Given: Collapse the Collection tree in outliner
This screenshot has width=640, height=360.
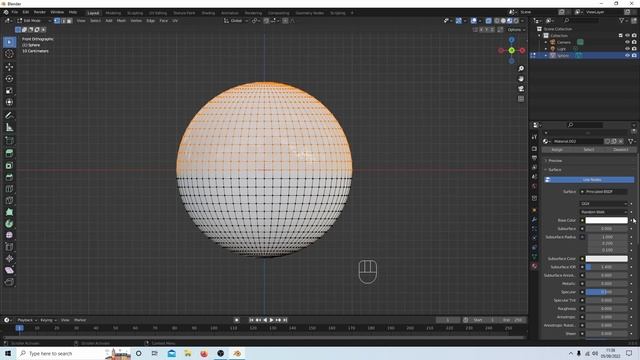Looking at the screenshot, I should click(540, 36).
